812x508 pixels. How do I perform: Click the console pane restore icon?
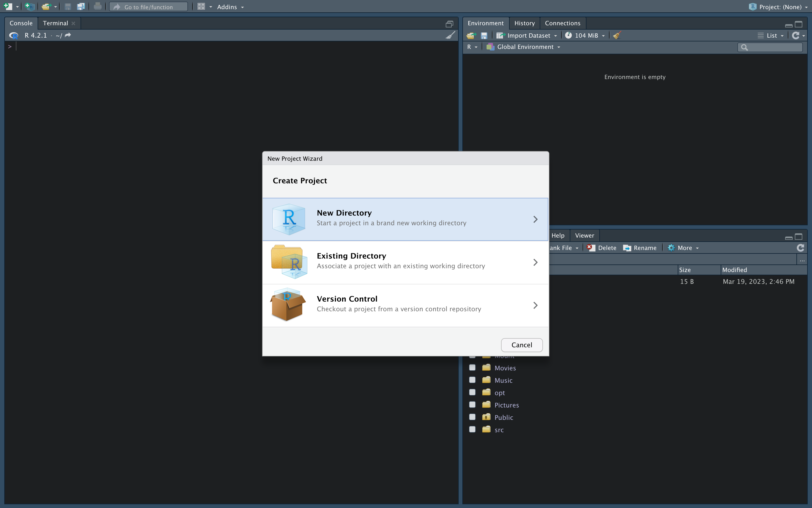coord(449,24)
